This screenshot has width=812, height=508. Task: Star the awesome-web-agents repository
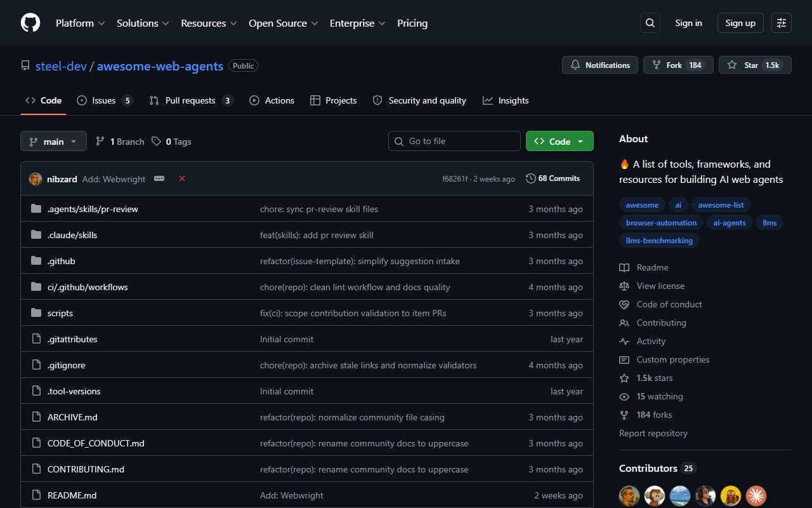[755, 65]
